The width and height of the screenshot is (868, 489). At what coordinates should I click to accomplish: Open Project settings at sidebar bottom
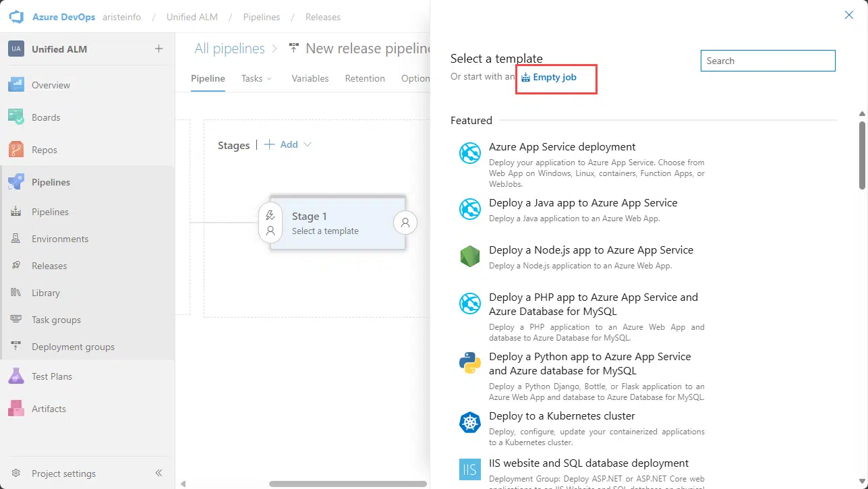63,473
